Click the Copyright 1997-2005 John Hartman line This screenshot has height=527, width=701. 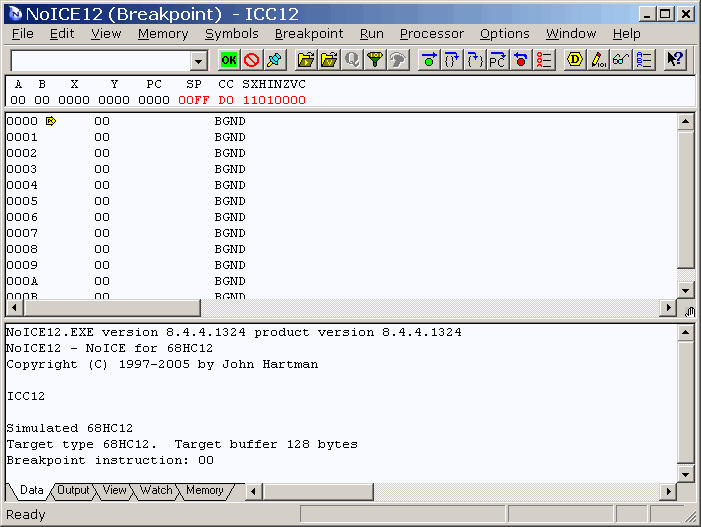point(162,364)
